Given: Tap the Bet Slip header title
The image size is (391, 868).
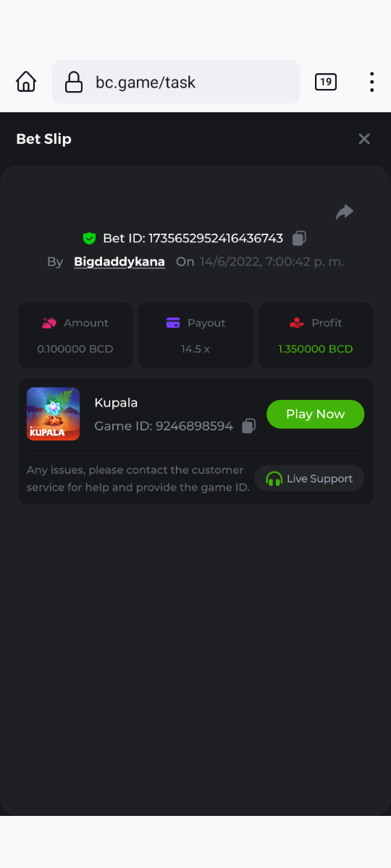Looking at the screenshot, I should [43, 139].
